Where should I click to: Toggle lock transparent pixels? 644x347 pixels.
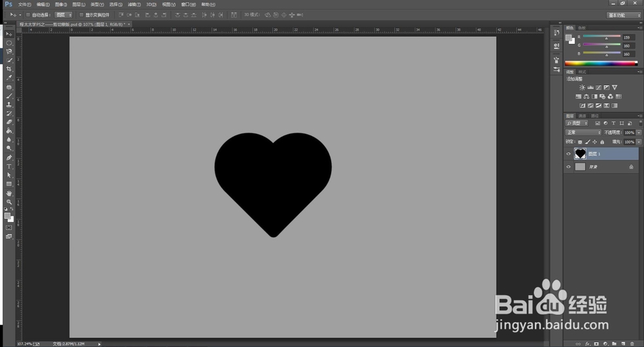pyautogui.click(x=580, y=142)
